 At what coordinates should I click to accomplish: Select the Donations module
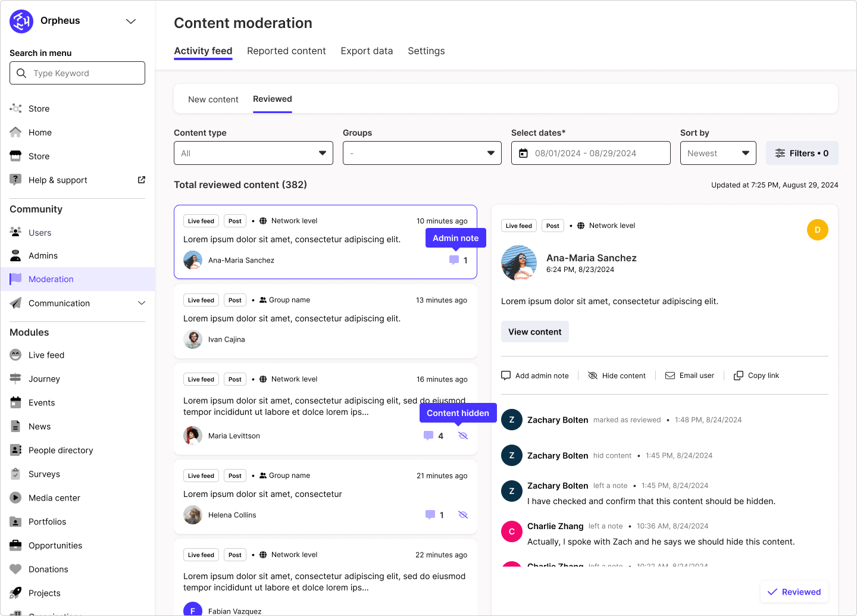point(48,569)
